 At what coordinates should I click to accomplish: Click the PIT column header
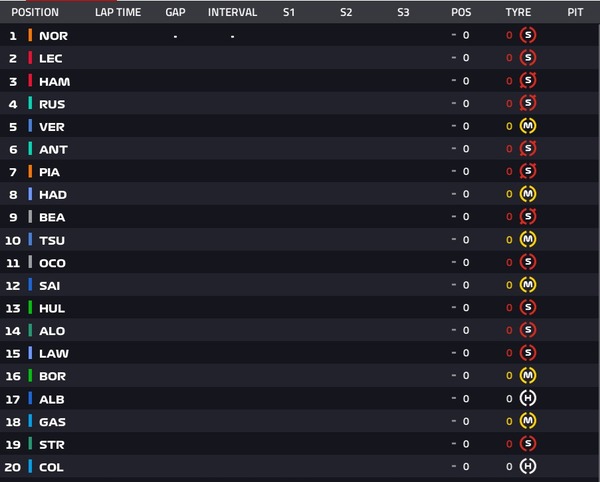pyautogui.click(x=575, y=13)
